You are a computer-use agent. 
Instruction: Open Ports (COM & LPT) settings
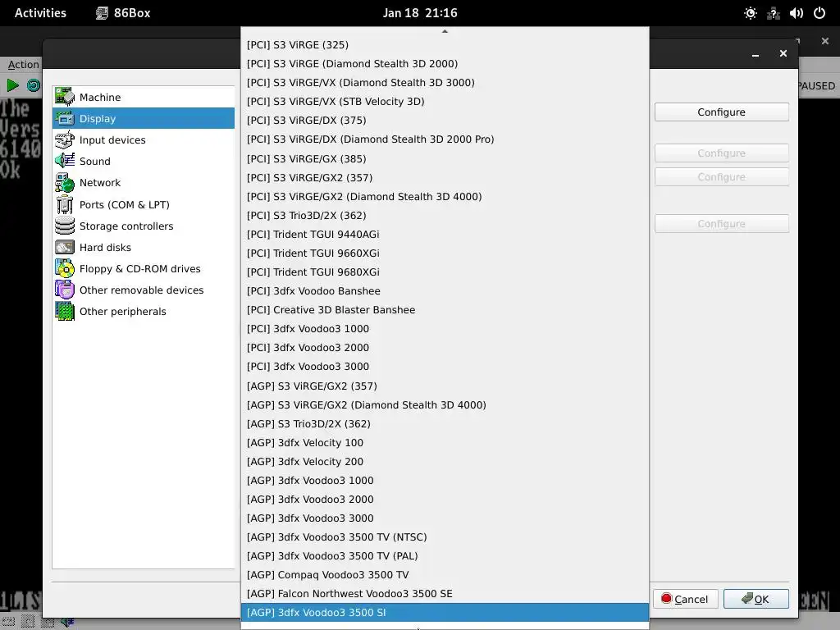tap(144, 204)
